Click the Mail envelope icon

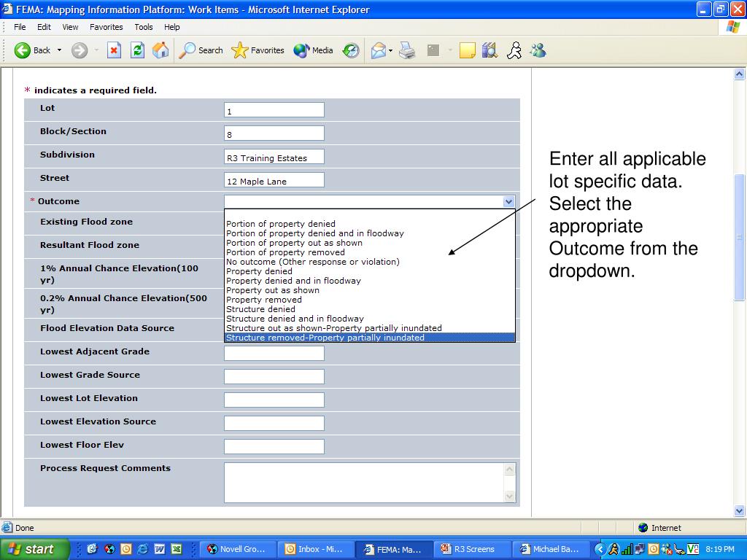pyautogui.click(x=379, y=50)
